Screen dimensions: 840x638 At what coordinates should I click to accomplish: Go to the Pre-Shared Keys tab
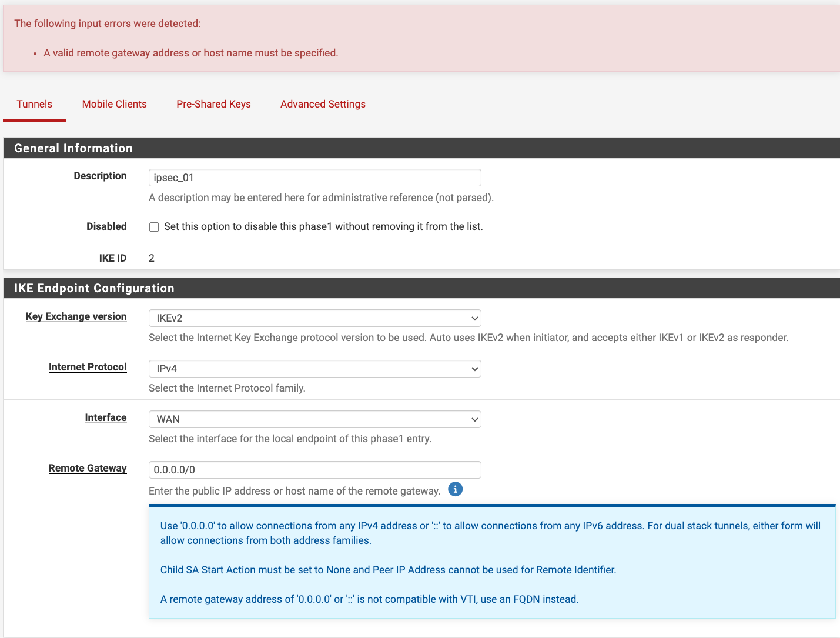click(213, 104)
